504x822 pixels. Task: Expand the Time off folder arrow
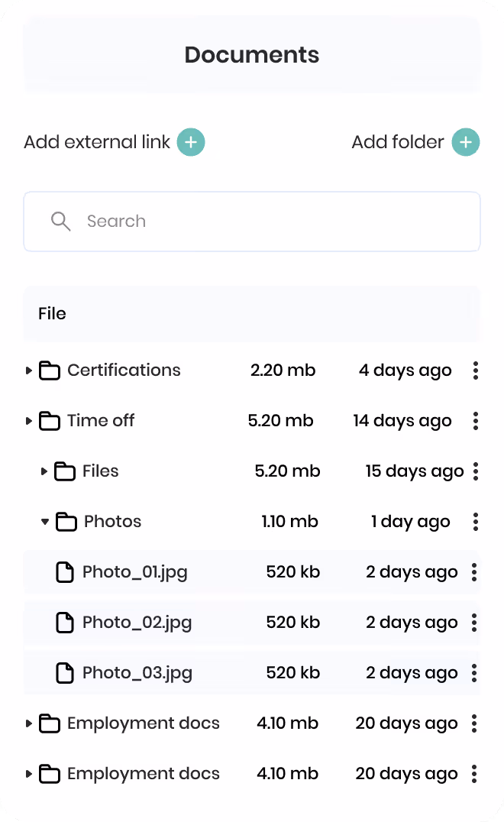(x=29, y=421)
